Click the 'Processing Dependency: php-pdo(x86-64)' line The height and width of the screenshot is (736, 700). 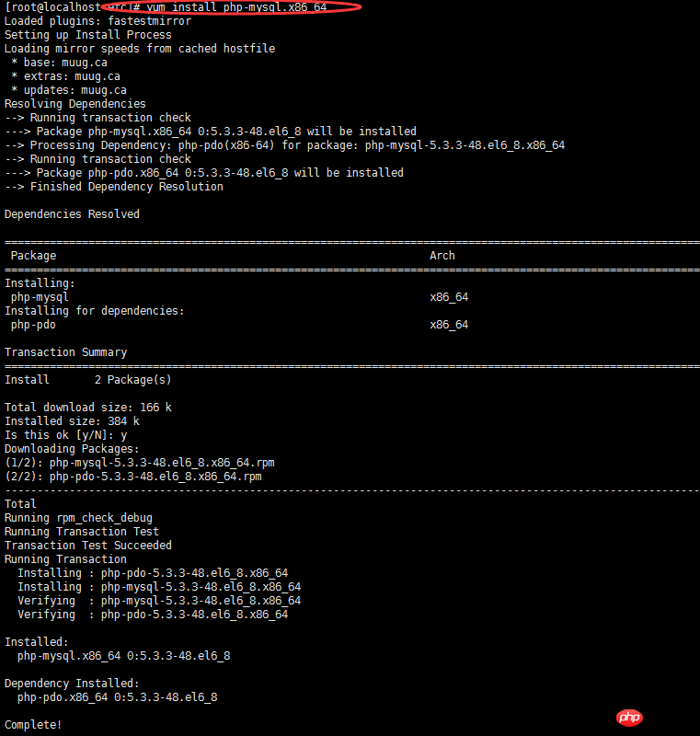coord(285,145)
